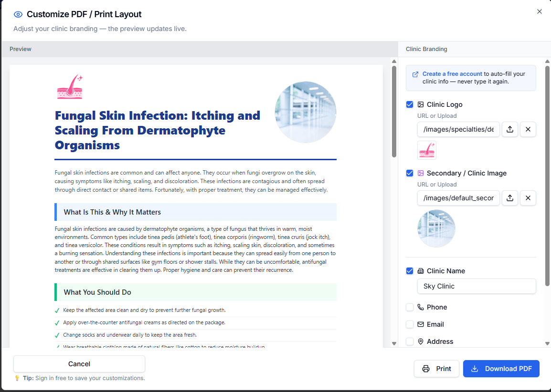Click the green checkmark beside 'Keep the affected area' line
This screenshot has width=551, height=392.
(x=57, y=310)
